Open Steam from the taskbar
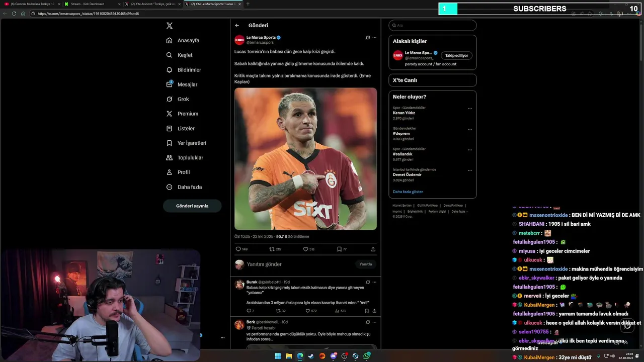Image resolution: width=644 pixels, height=362 pixels. coord(311,356)
